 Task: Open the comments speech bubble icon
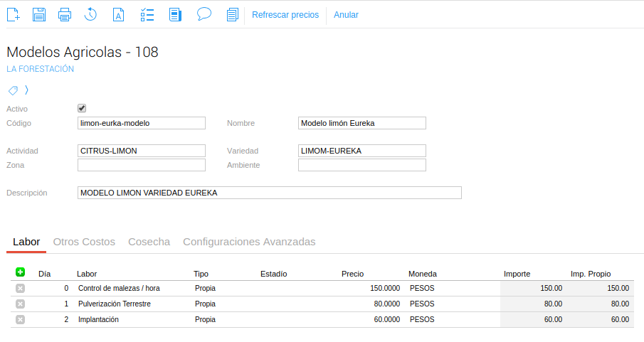204,14
